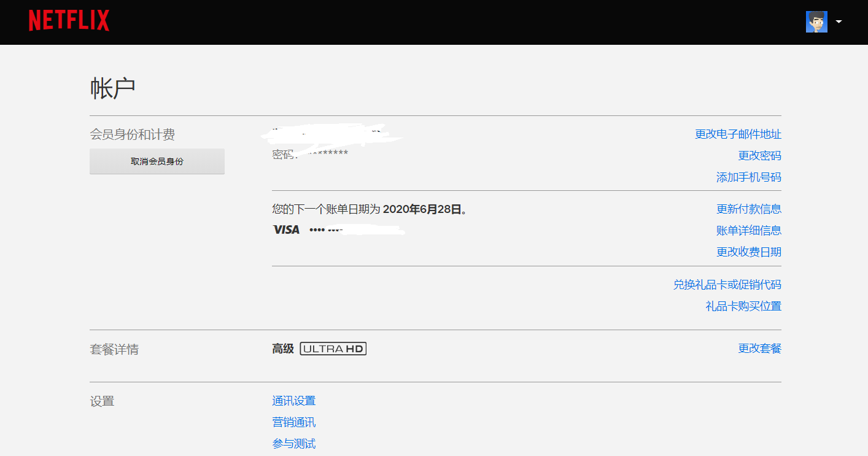Screen dimensions: 868x456
Task: Open 兑换礼品卡或促销代码 link
Action: click(x=727, y=284)
